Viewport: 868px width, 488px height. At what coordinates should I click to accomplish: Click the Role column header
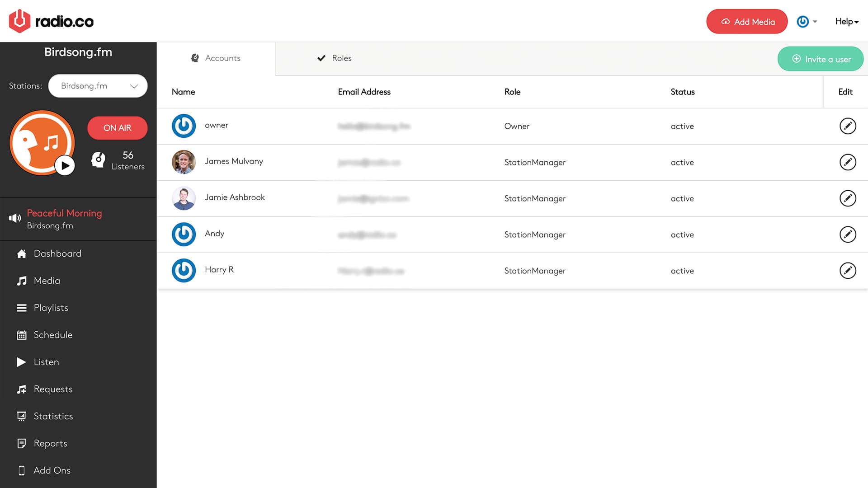pos(512,92)
